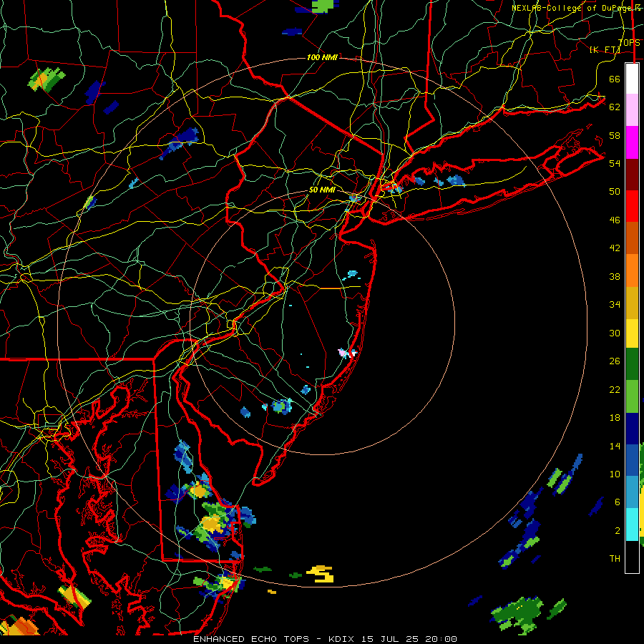Image resolution: width=644 pixels, height=644 pixels.
Task: Pick the light blue legend swatch
Action: click(x=632, y=492)
